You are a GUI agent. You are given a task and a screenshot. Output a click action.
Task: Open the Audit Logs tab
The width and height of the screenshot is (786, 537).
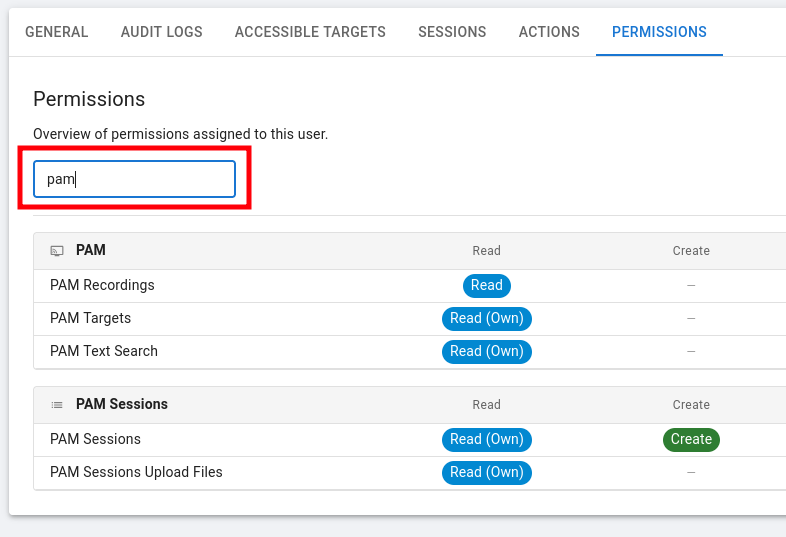point(161,32)
